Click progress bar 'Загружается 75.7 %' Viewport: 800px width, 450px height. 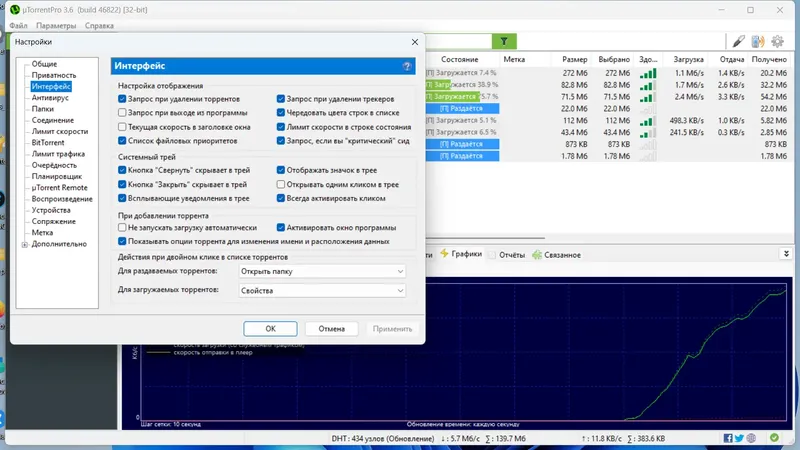point(462,96)
